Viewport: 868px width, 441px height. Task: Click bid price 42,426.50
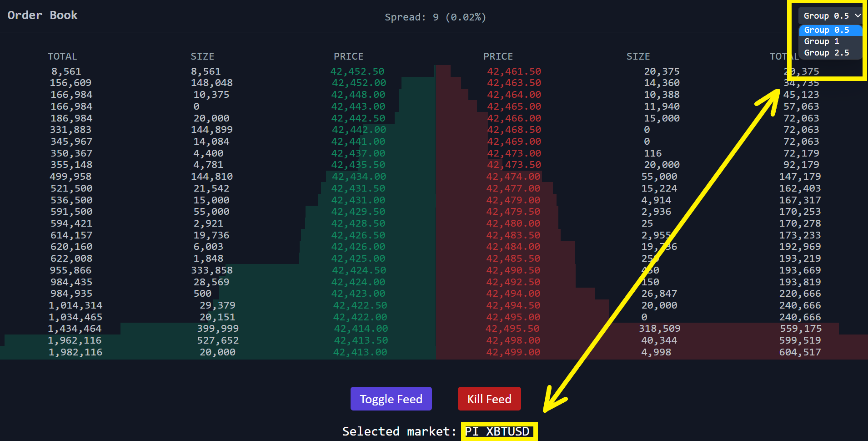tap(358, 235)
